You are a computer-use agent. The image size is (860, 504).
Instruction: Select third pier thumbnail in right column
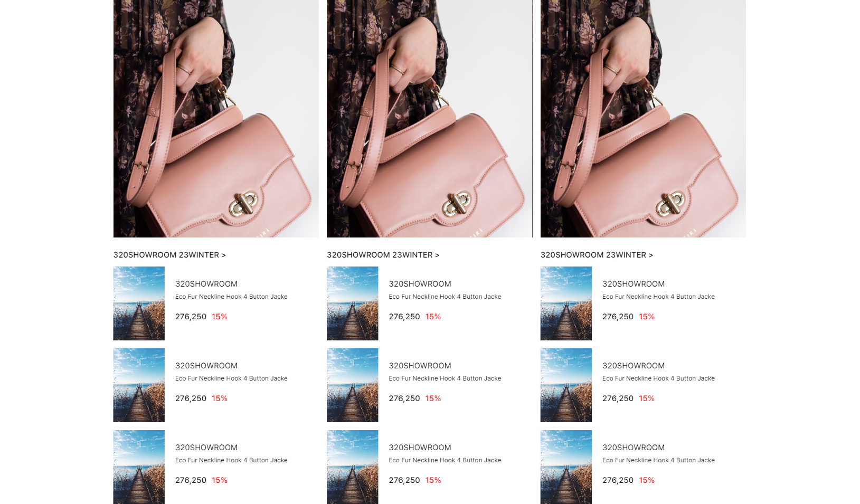[566, 467]
